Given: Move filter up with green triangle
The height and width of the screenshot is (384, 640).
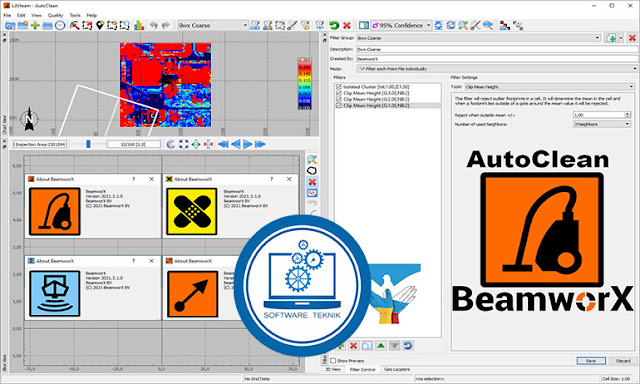Looking at the screenshot, I should pos(381,346).
